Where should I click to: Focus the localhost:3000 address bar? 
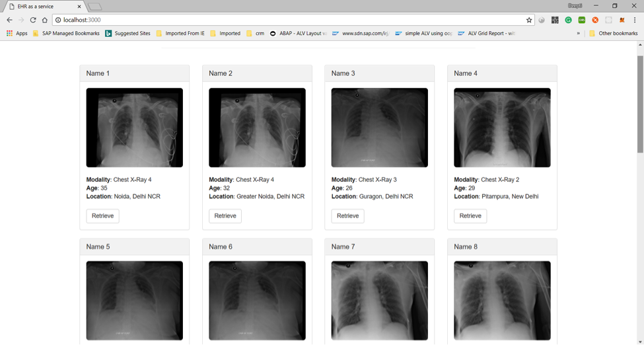(x=293, y=20)
